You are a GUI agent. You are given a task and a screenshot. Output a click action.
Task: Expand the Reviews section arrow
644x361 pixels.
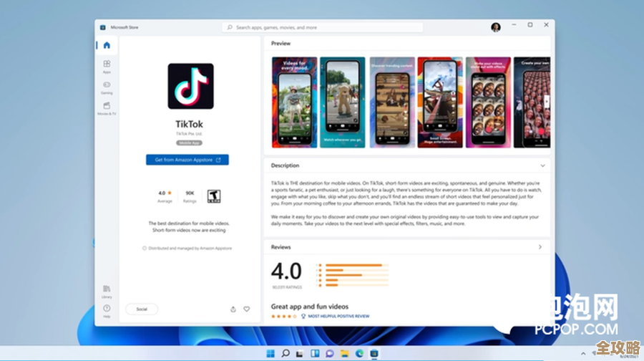pyautogui.click(x=540, y=247)
